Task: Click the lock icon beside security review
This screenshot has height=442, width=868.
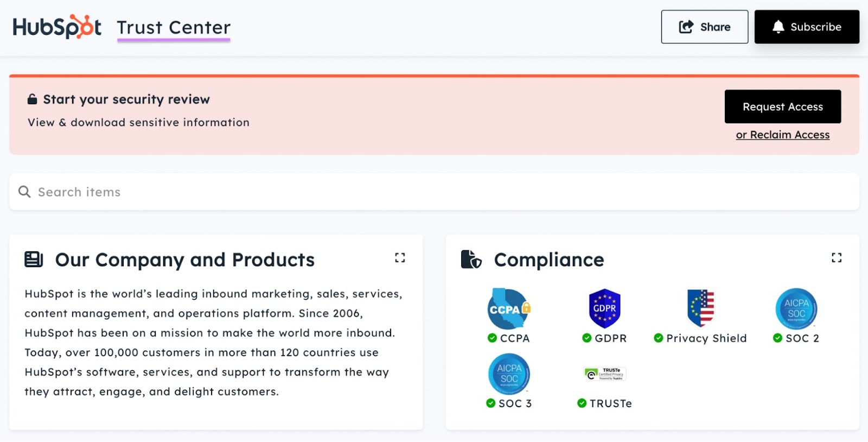Action: [33, 99]
